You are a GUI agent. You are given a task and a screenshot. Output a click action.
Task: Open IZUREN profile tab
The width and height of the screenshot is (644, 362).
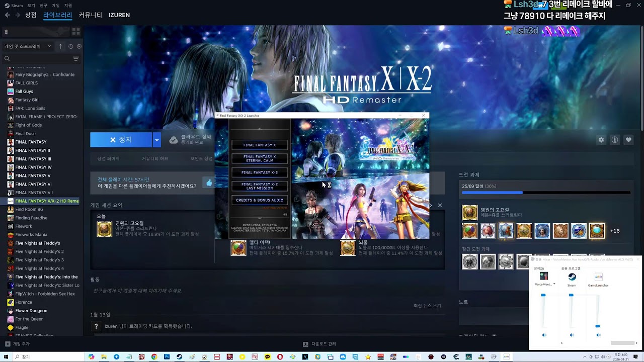tap(119, 15)
